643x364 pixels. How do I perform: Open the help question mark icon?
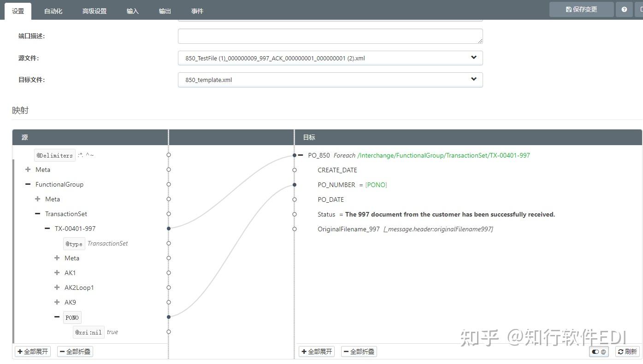(624, 9)
